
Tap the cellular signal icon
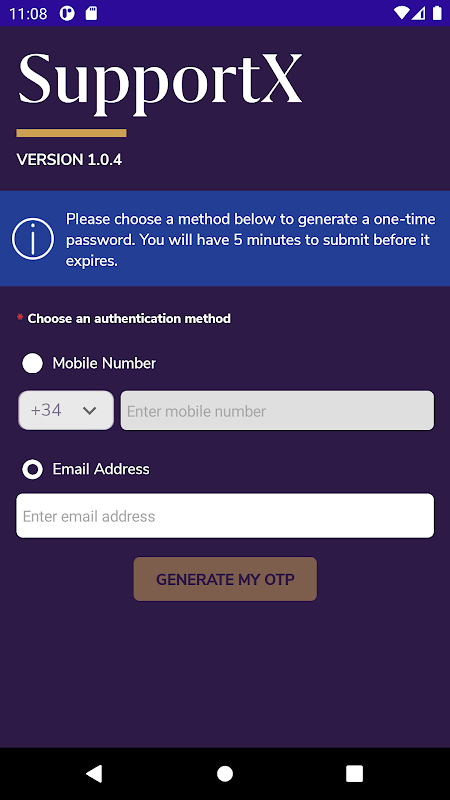tap(419, 13)
